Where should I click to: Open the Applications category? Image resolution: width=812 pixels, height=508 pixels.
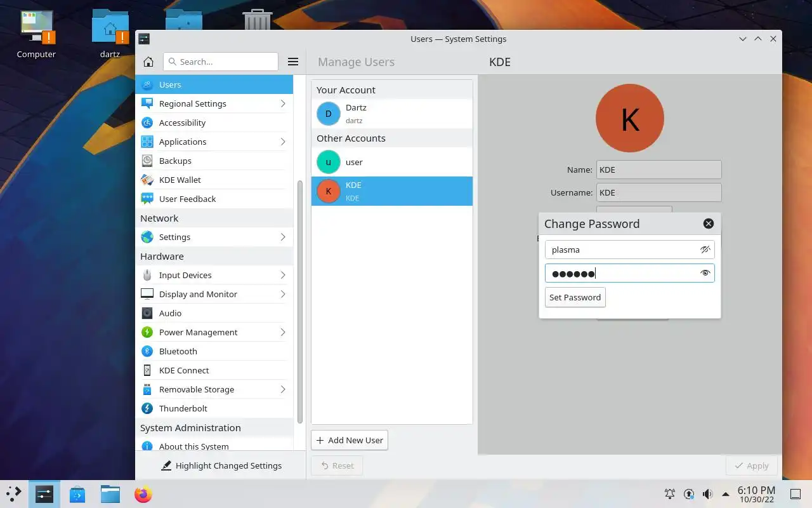(214, 142)
